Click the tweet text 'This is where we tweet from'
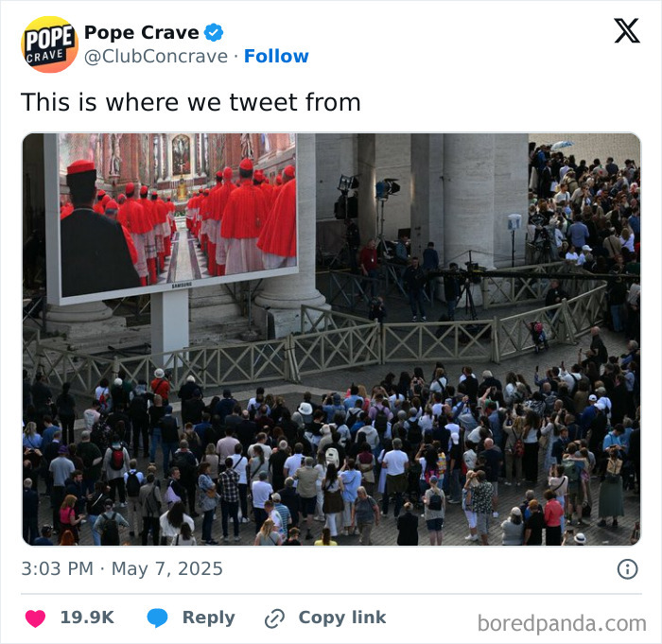This screenshot has width=662, height=644. tap(191, 102)
